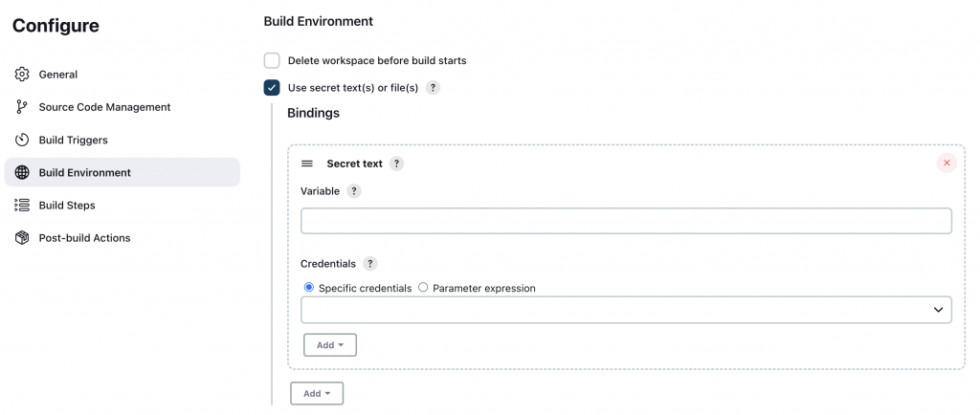
Task: Remove Secret text binding with red X
Action: click(x=947, y=163)
